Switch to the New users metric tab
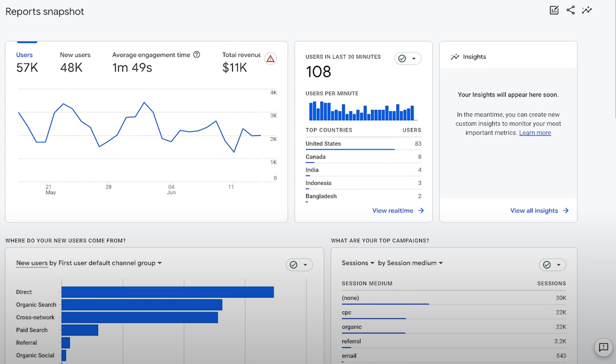The height and width of the screenshot is (364, 616). pyautogui.click(x=75, y=55)
